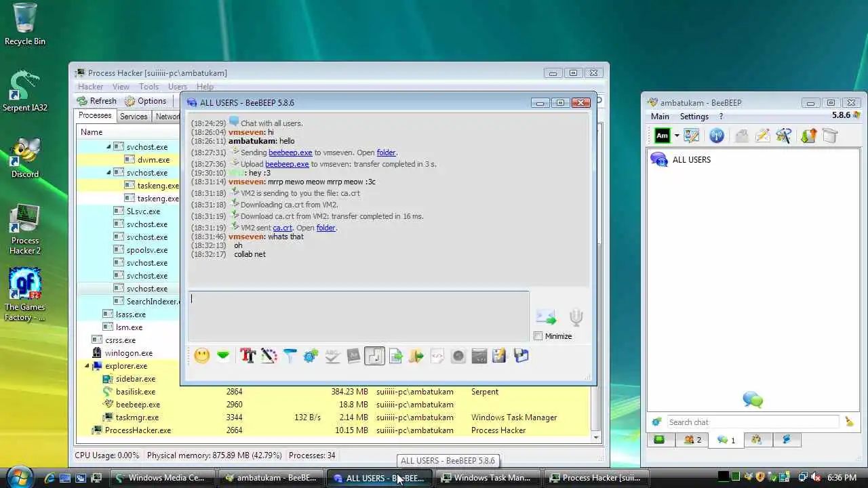This screenshot has width=868, height=488.
Task: Collapse the svchost.exe node above taskeng.exe
Action: click(108, 173)
